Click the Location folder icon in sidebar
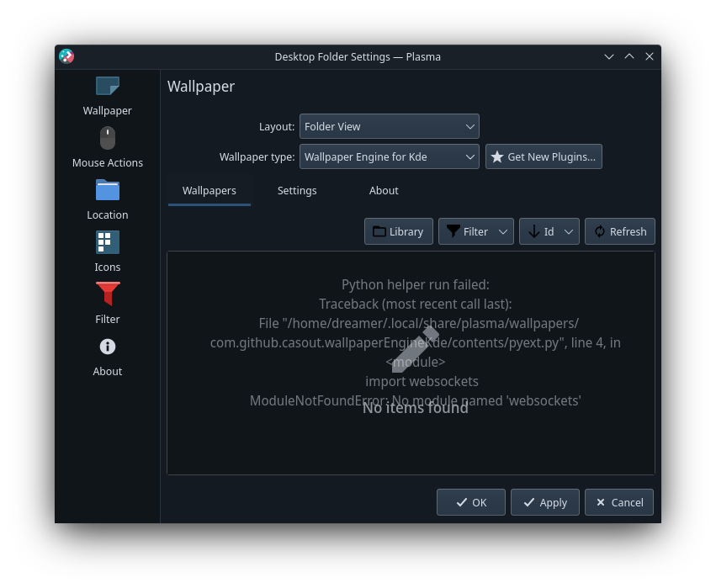The image size is (716, 588). tap(107, 190)
